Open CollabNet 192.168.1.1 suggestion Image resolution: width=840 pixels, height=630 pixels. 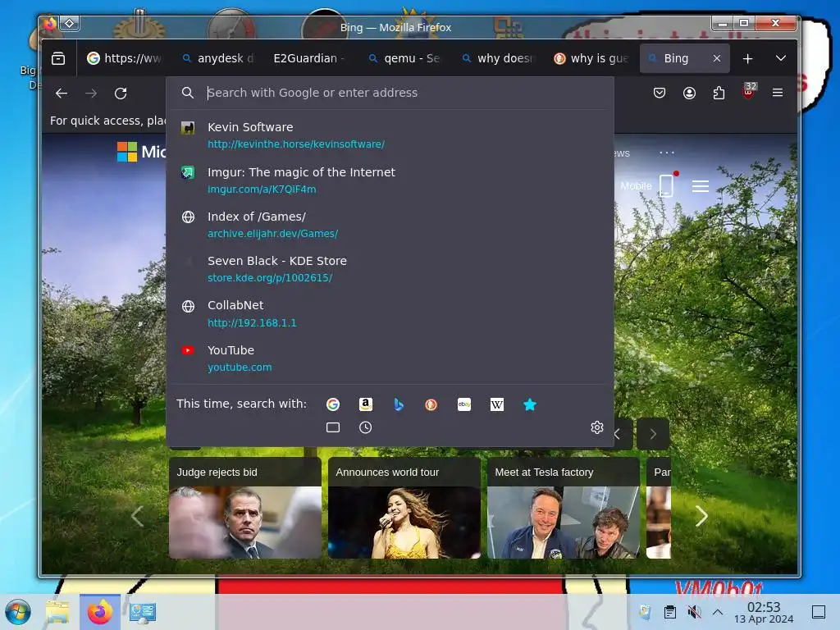pos(390,313)
